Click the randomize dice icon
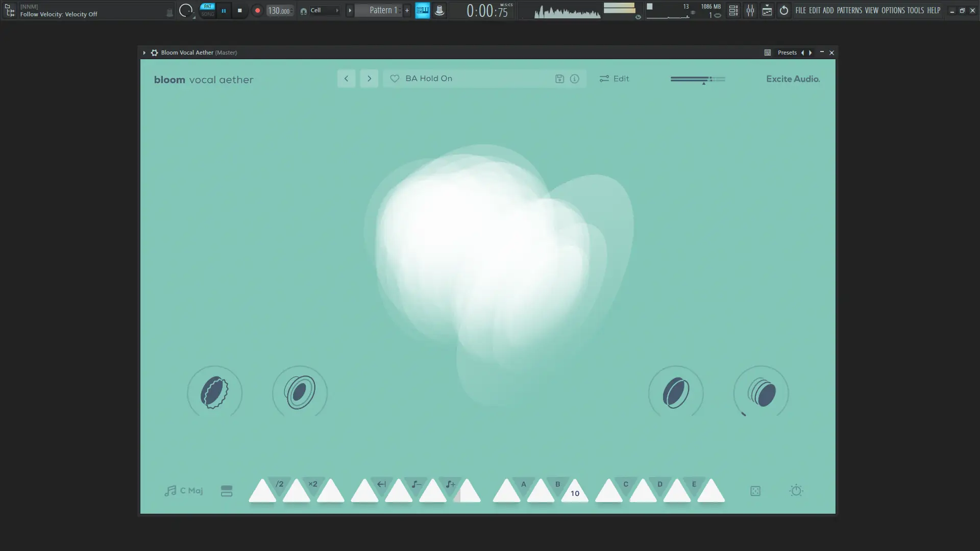This screenshot has width=980, height=551. [755, 491]
